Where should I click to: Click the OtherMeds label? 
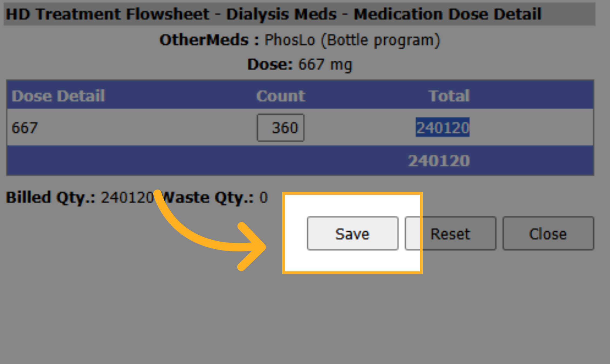[x=209, y=40]
